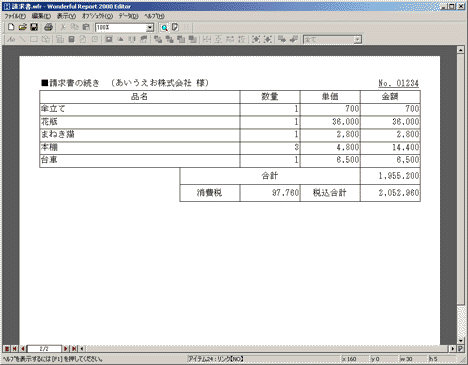Open the ファイル(F) menu
The height and width of the screenshot is (365, 468).
[15, 16]
